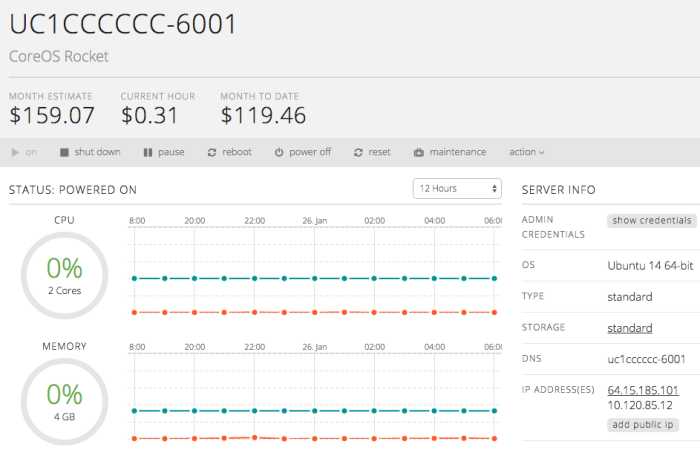Viewport: 700px width, 450px height.
Task: Click the maintenance toolbox icon
Action: (x=416, y=152)
